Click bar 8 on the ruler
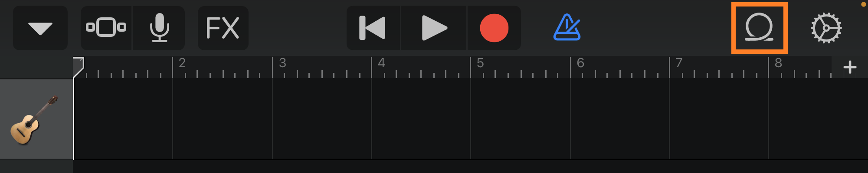 pos(778,63)
